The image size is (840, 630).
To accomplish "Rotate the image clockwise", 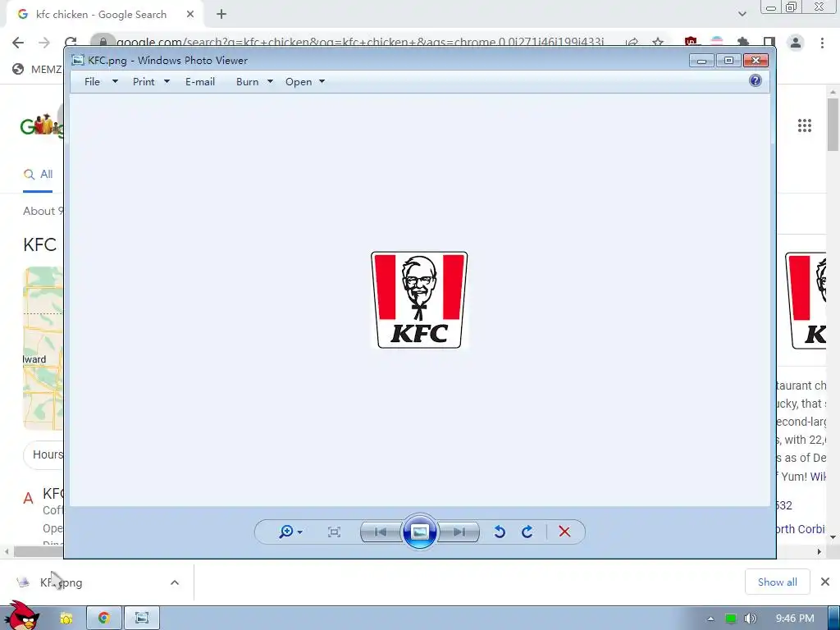I will [527, 532].
